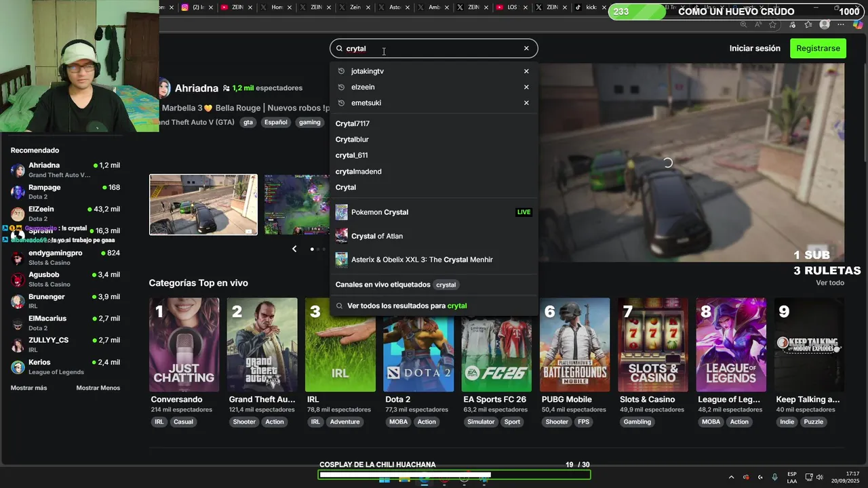This screenshot has width=868, height=488.
Task: Click the taskbar microphone tray icon
Action: 774,477
